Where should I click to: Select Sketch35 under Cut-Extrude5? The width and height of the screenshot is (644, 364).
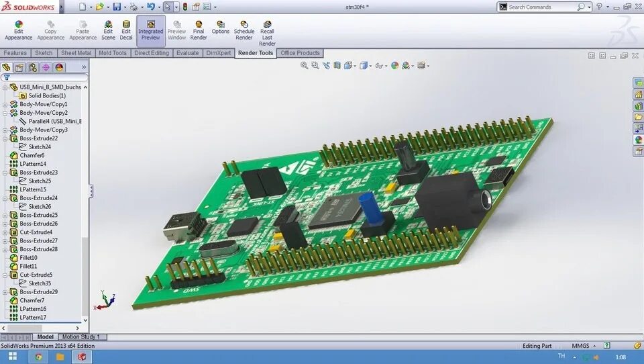[40, 283]
